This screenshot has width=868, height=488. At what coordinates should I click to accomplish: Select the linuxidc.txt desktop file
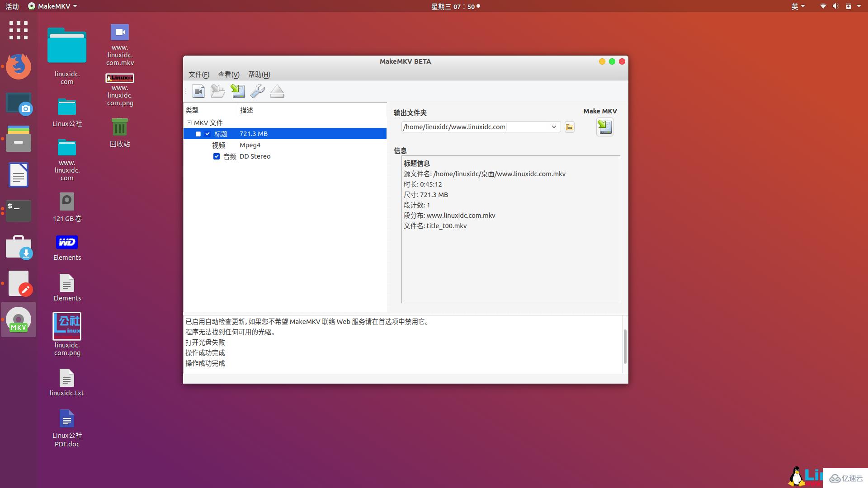click(x=67, y=383)
